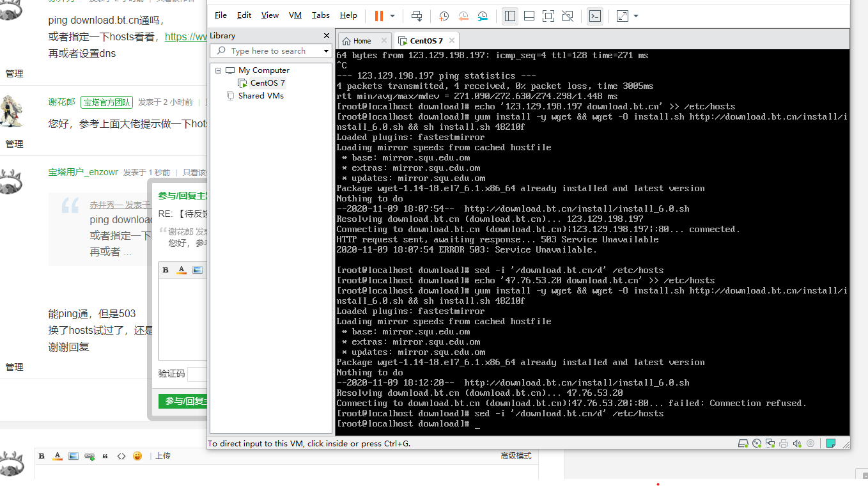868x486 pixels.
Task: Open the VM menu
Action: (x=295, y=15)
